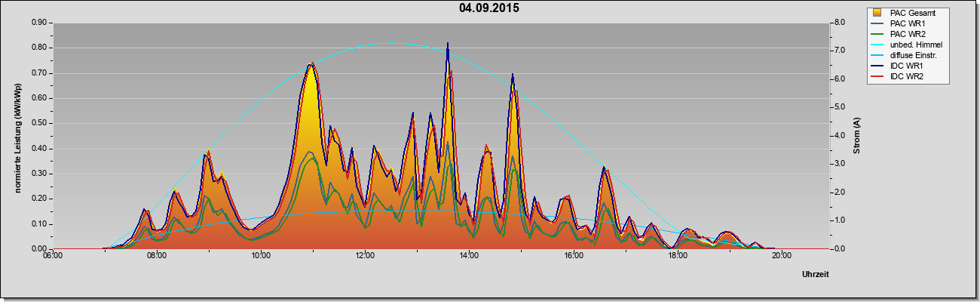Click the 12:00 mark on time axis
Viewport: 980px width, 302px height.
pyautogui.click(x=365, y=255)
